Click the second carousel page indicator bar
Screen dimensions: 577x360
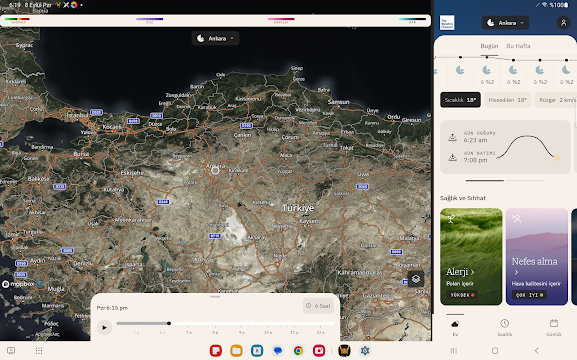[x=524, y=181]
